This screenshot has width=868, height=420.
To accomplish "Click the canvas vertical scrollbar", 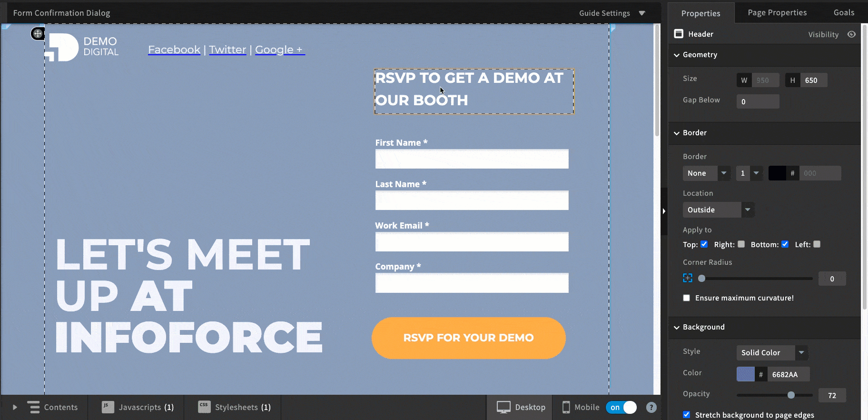I will (657, 81).
